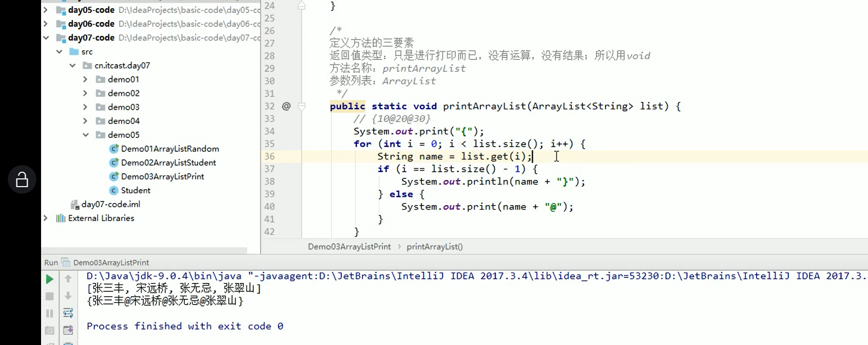This screenshot has width=868, height=345.
Task: Click the gray Stop process icon
Action: coord(49,296)
